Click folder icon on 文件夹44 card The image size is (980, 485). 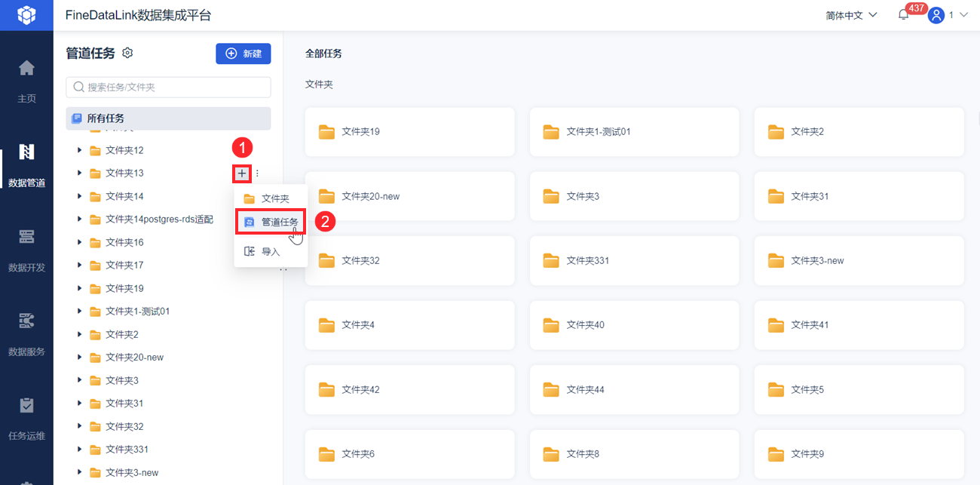pos(551,390)
